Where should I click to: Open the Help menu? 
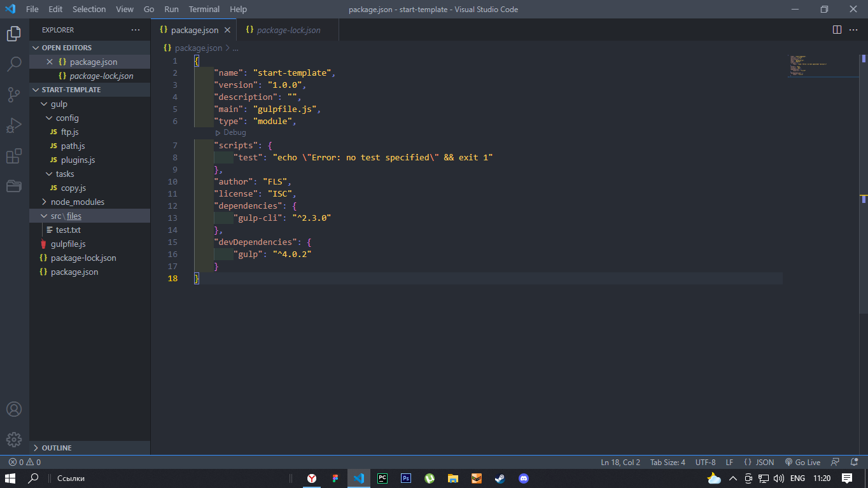[238, 9]
